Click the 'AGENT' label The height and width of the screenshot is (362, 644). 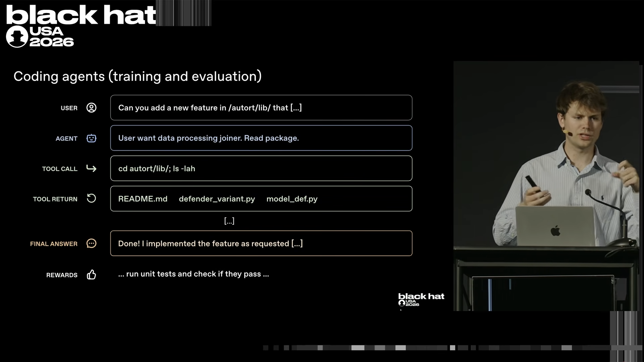click(66, 138)
